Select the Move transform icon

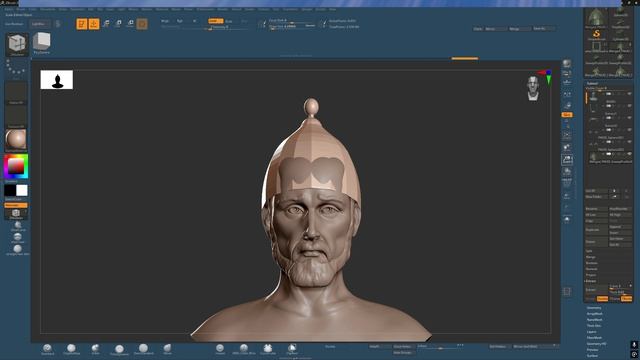[106, 24]
